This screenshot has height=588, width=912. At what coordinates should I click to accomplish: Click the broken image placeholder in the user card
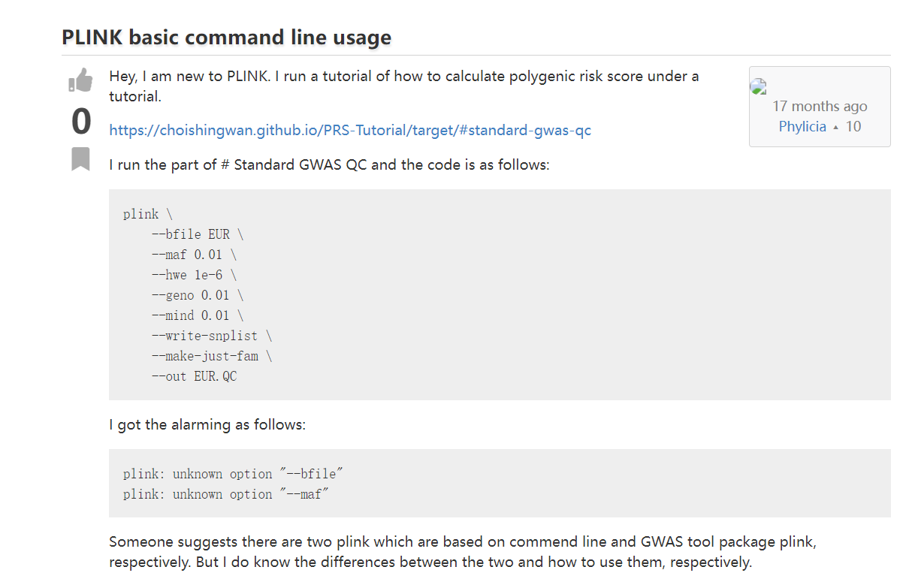(758, 86)
